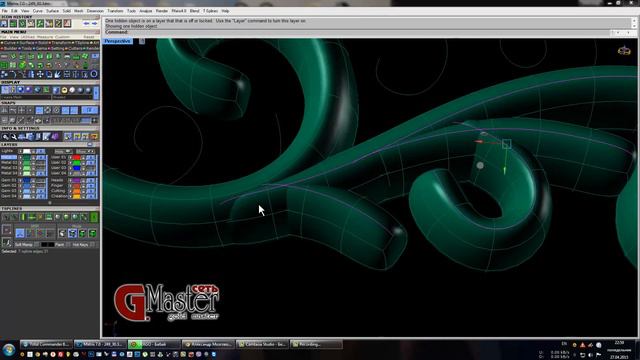
Task: Open the Surface menu
Action: [x=52, y=11]
